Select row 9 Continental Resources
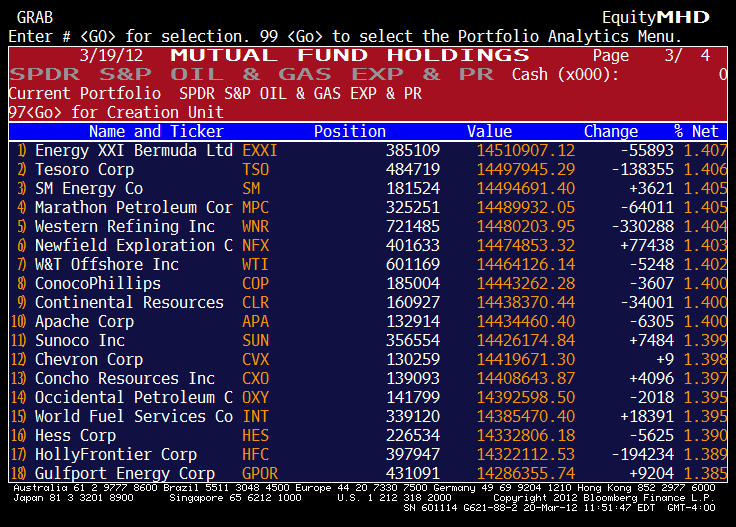This screenshot has width=736, height=527. pos(368,302)
